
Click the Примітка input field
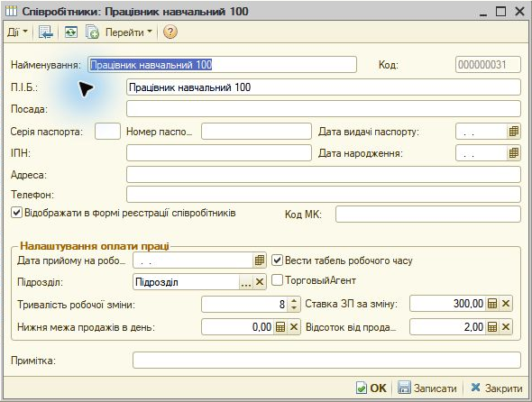click(x=326, y=360)
